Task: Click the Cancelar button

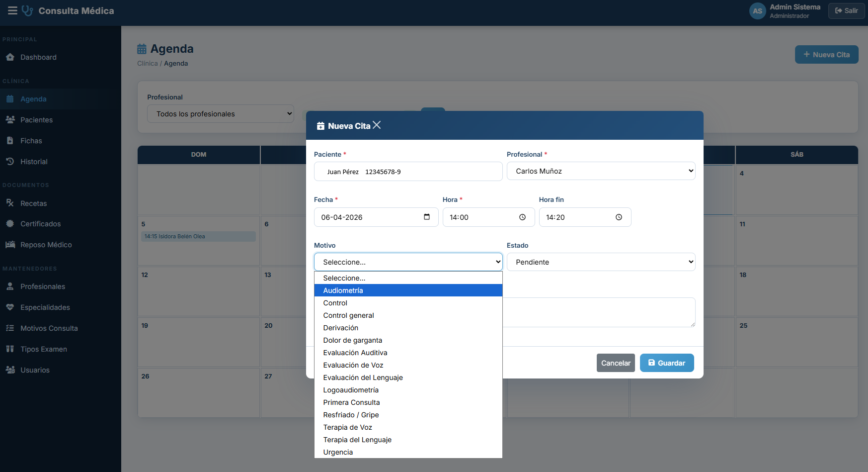Action: (x=616, y=363)
